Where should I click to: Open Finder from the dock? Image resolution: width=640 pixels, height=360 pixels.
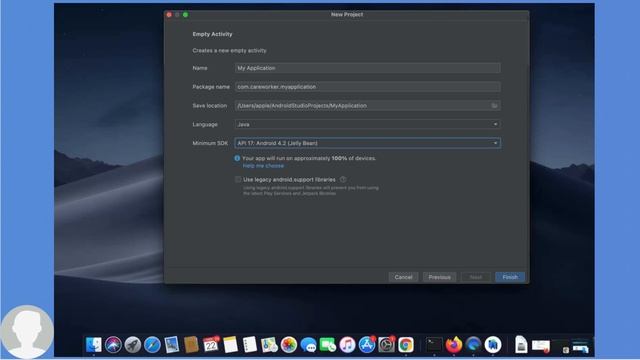tap(93, 345)
